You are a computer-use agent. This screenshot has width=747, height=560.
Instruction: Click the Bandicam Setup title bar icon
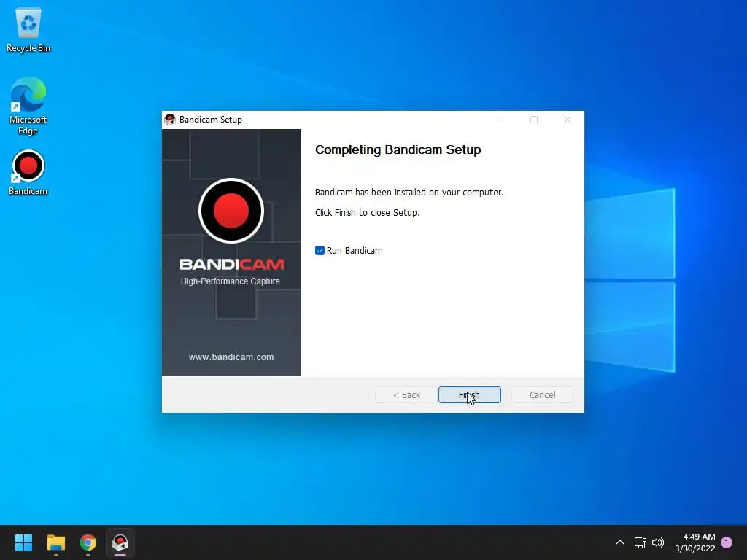coord(170,120)
